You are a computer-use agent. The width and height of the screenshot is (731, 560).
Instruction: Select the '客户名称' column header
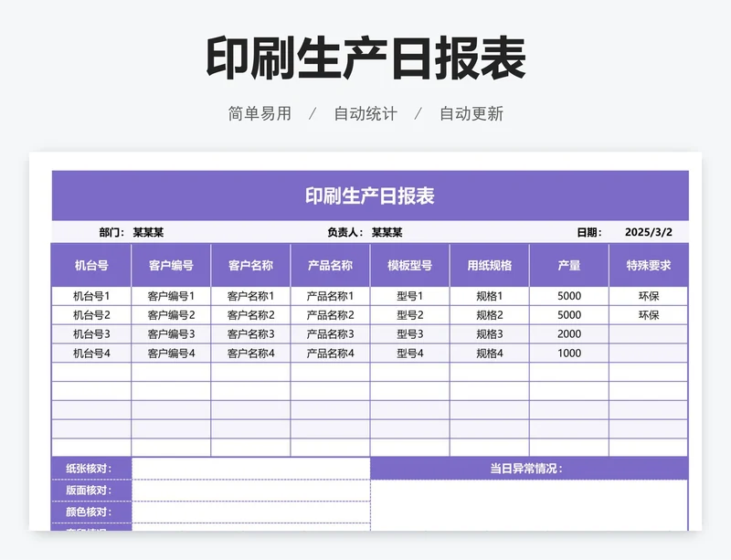tap(250, 265)
